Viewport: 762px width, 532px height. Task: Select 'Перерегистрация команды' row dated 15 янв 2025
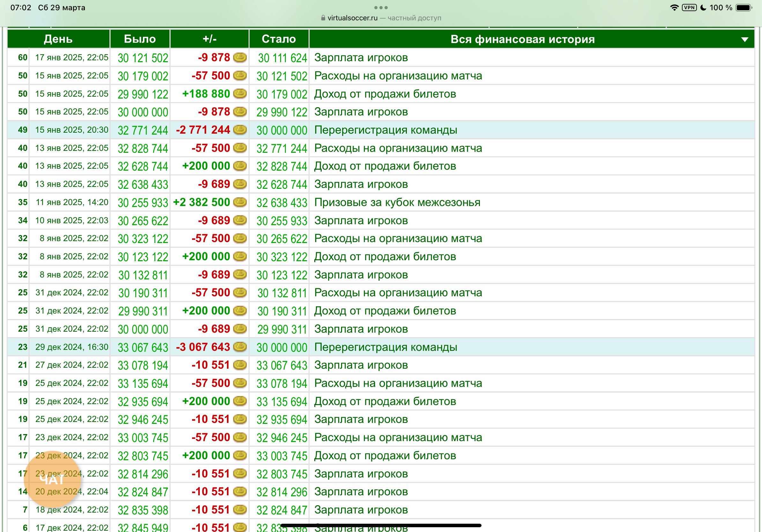pyautogui.click(x=385, y=130)
